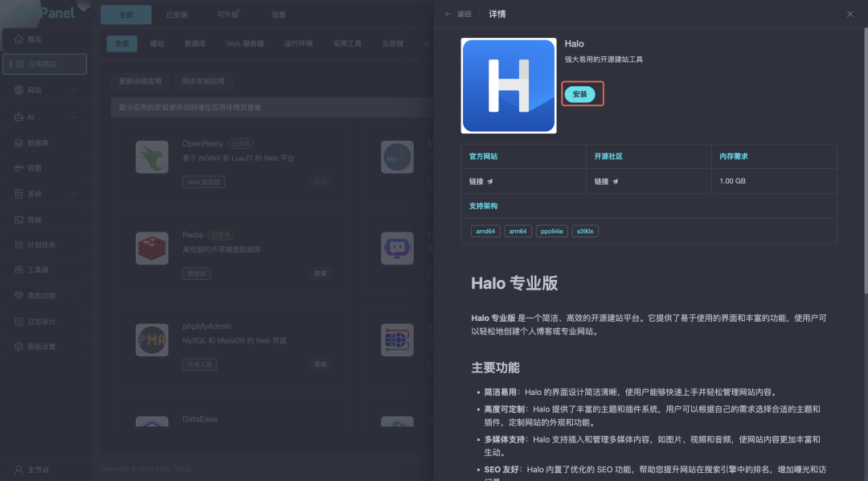Click the Redis app icon
868x481 pixels.
(152, 249)
